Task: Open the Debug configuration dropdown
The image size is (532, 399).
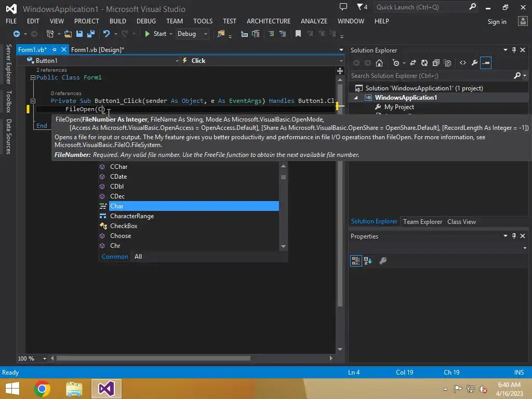Action: click(206, 34)
